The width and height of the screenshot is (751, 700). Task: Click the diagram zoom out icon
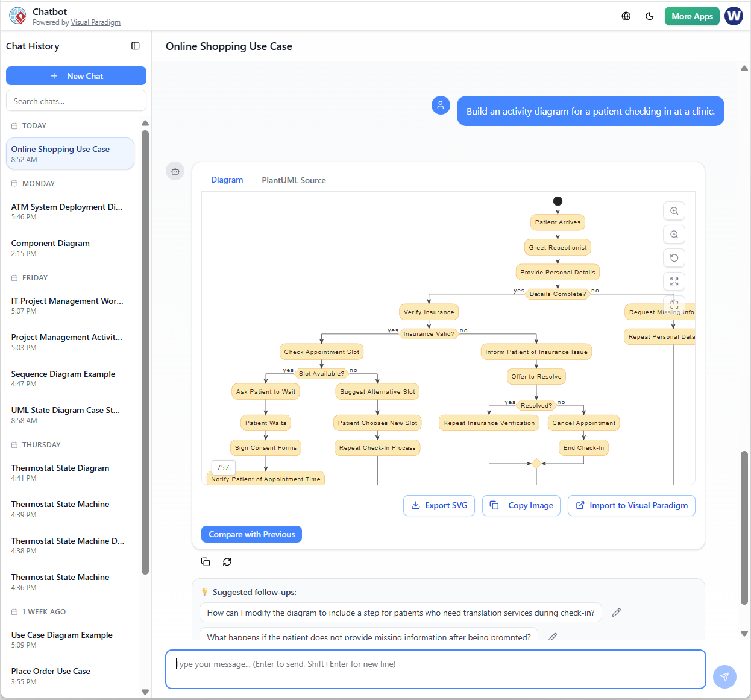pyautogui.click(x=674, y=235)
